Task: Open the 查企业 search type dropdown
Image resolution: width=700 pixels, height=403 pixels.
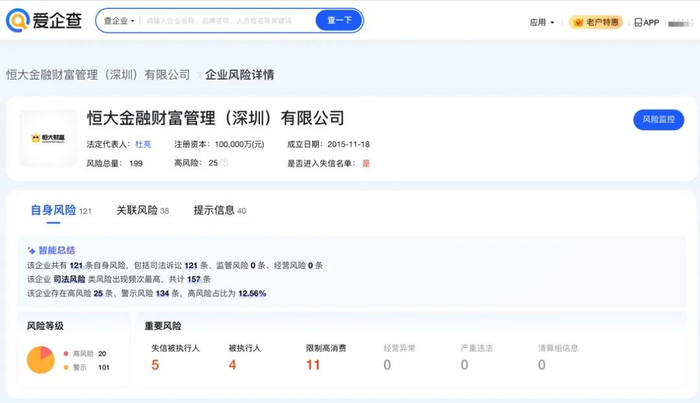Action: pyautogui.click(x=119, y=21)
